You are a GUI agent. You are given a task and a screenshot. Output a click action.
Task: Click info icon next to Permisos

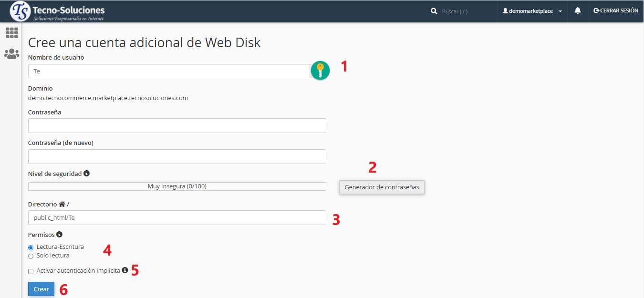59,235
